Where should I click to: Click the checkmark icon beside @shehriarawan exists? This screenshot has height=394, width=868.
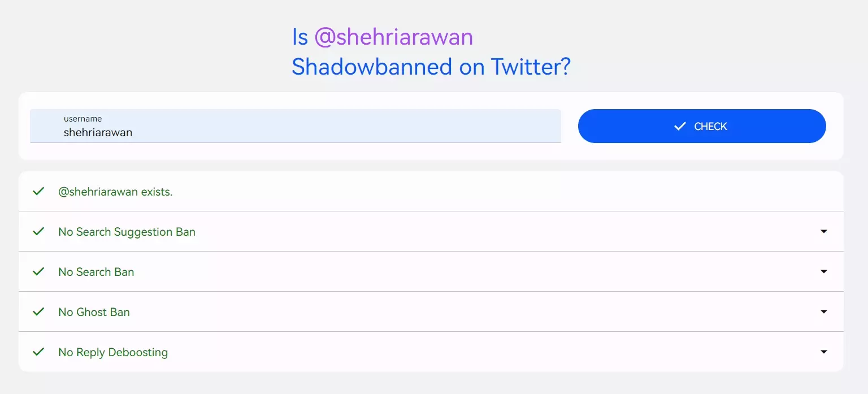(38, 191)
